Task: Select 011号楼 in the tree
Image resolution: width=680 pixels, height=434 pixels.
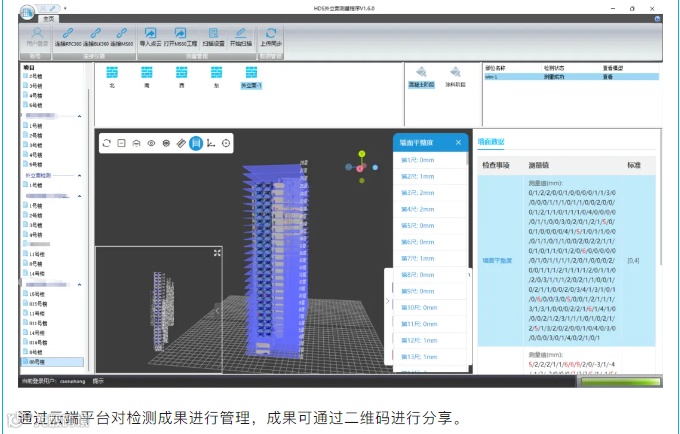Action: point(35,323)
